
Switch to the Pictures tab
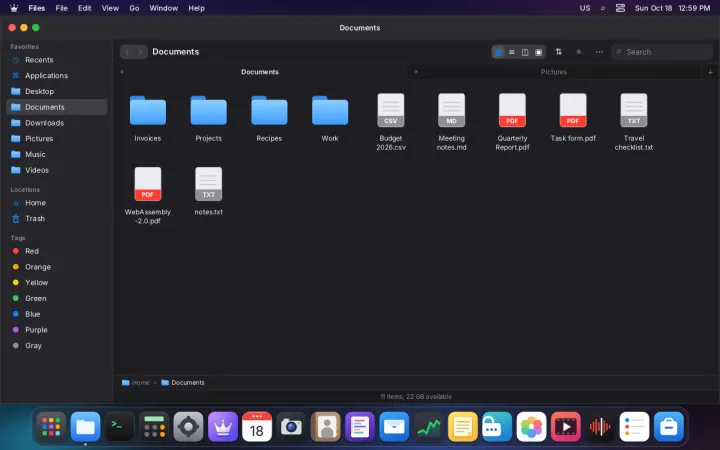pyautogui.click(x=554, y=72)
